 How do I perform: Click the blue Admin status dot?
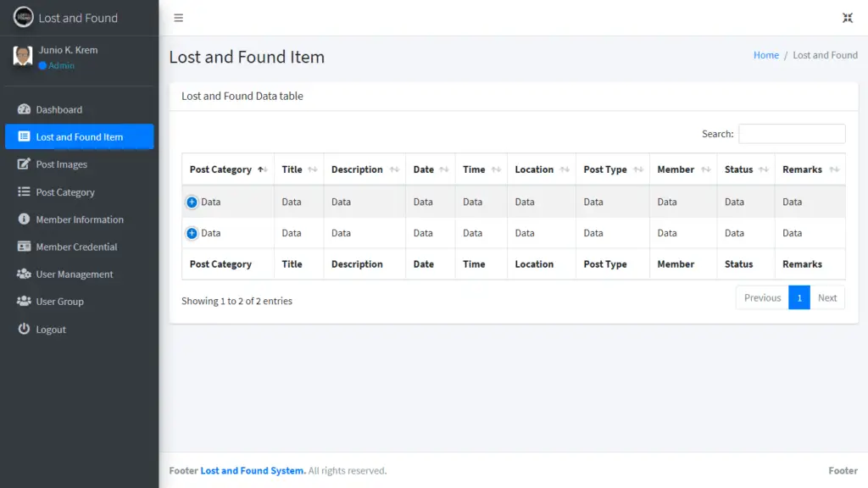pos(42,65)
